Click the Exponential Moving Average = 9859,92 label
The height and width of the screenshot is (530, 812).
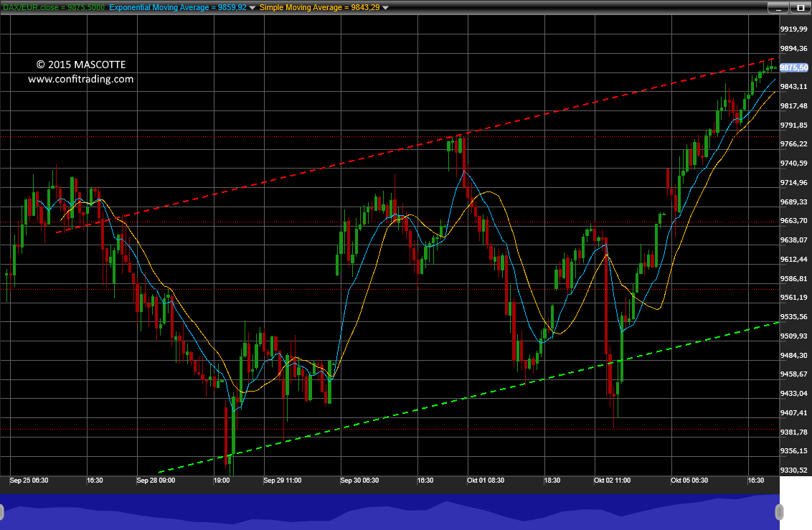pos(178,7)
